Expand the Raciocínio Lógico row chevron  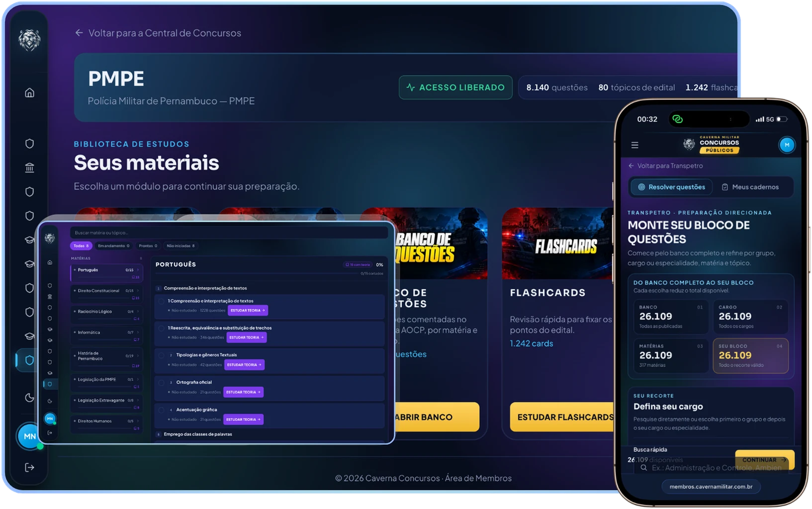click(138, 312)
